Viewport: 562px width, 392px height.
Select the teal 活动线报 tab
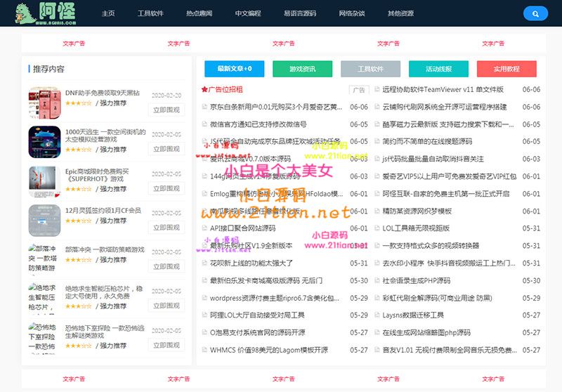[x=438, y=69]
